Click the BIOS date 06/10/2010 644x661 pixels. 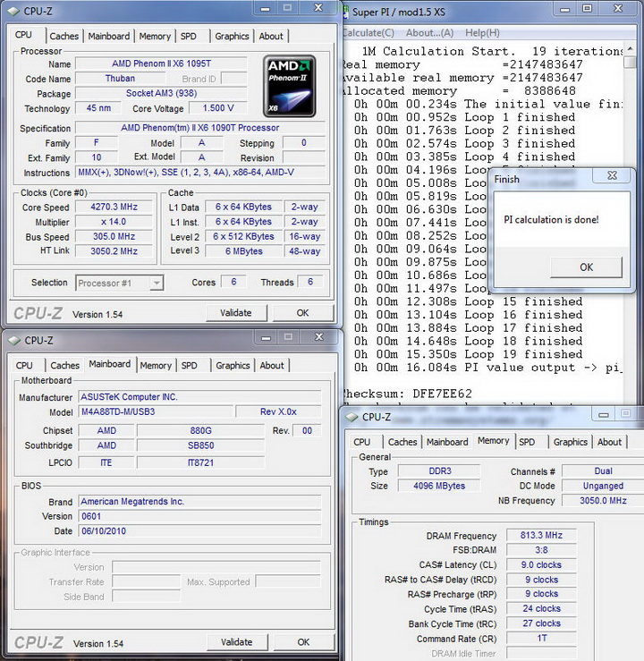click(x=199, y=531)
